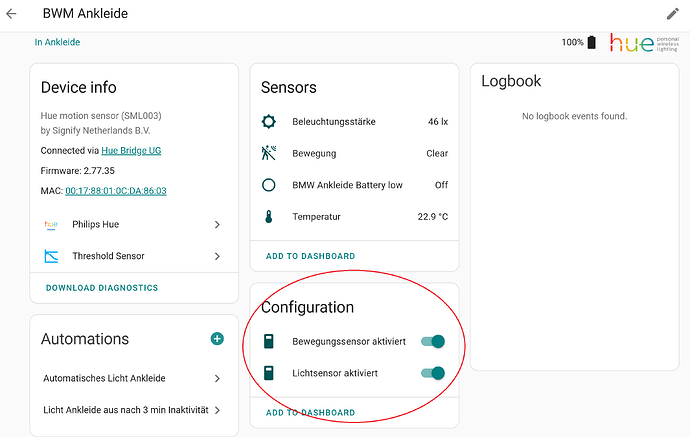Click the by Signify Netherlands B.V. text

click(x=95, y=131)
